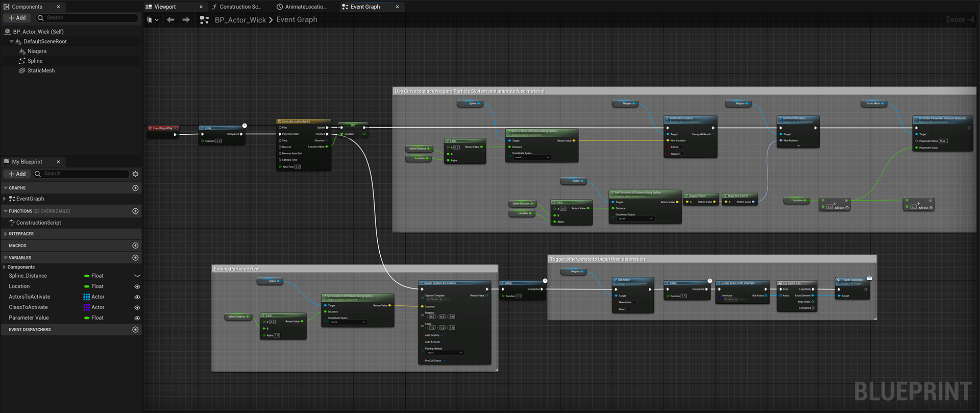Click the Components panel search field

tap(87, 18)
